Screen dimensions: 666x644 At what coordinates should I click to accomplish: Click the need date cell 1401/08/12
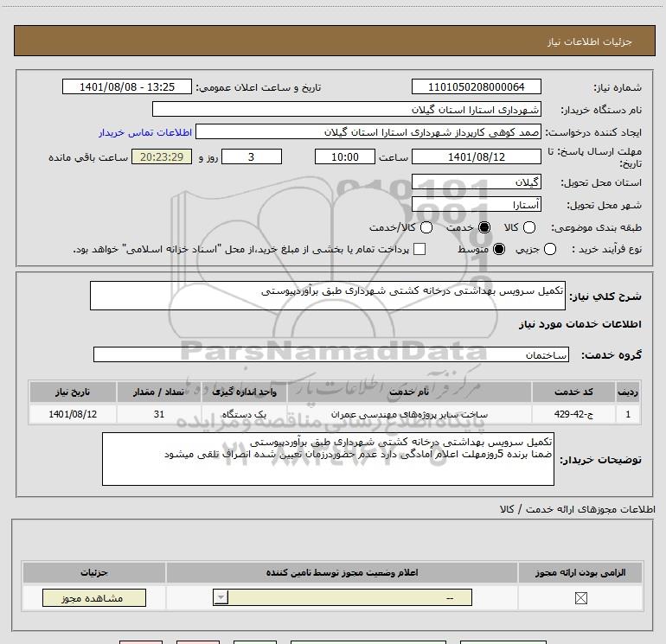(73, 414)
